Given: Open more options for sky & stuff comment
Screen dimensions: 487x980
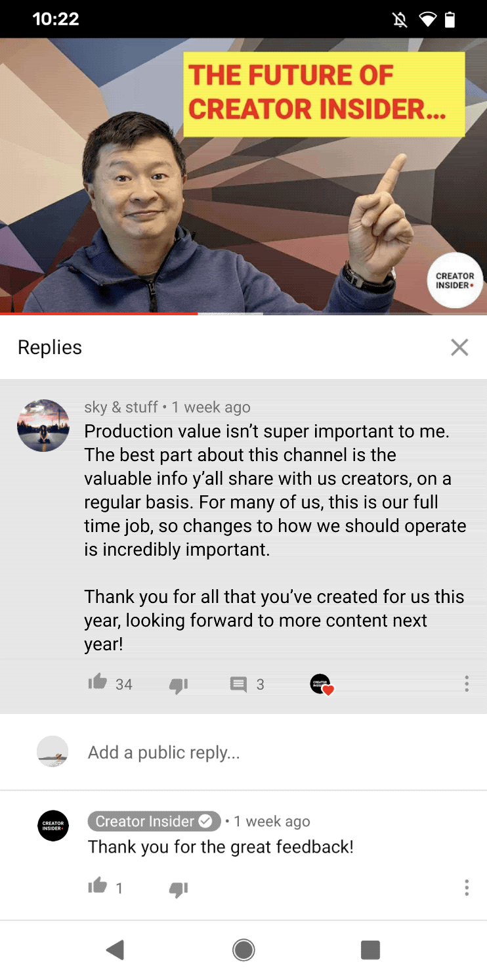Looking at the screenshot, I should coord(467,684).
